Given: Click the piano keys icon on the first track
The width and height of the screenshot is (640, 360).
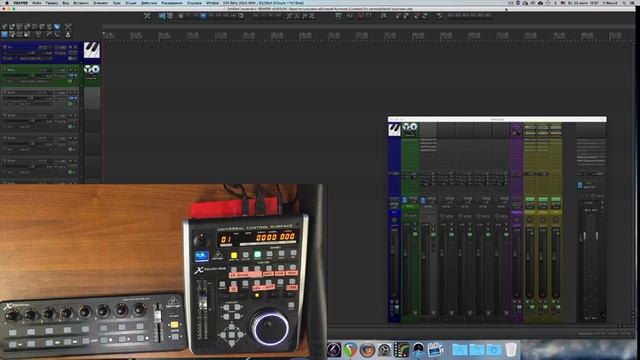Looking at the screenshot, I should pyautogui.click(x=92, y=50).
